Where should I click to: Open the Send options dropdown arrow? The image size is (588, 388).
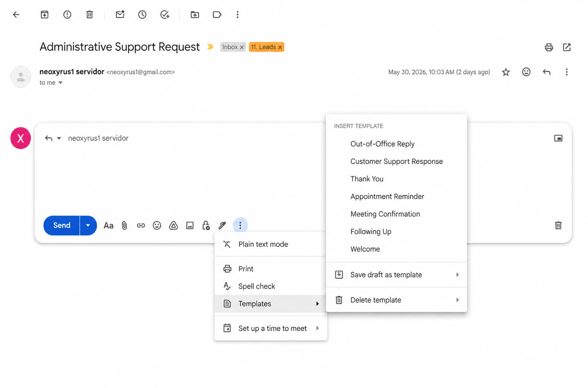(88, 225)
